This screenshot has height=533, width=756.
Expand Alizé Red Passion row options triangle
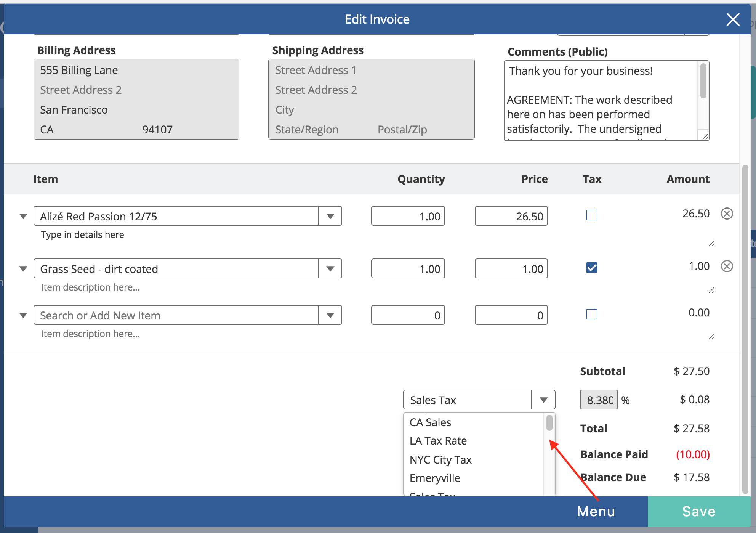coord(23,216)
